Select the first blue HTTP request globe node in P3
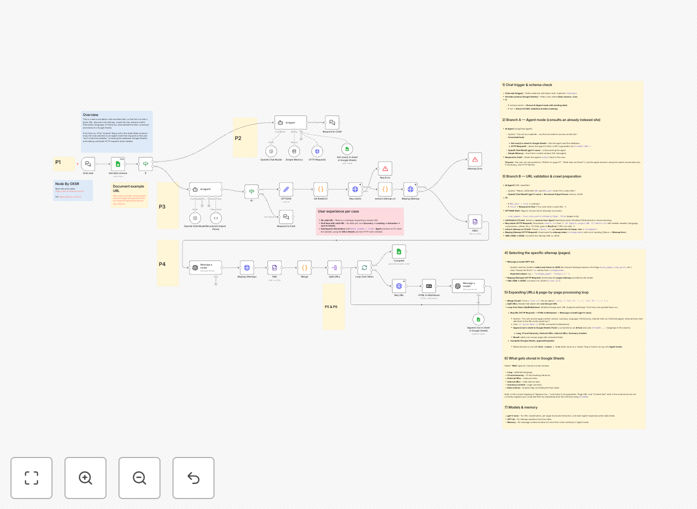 pyautogui.click(x=355, y=189)
